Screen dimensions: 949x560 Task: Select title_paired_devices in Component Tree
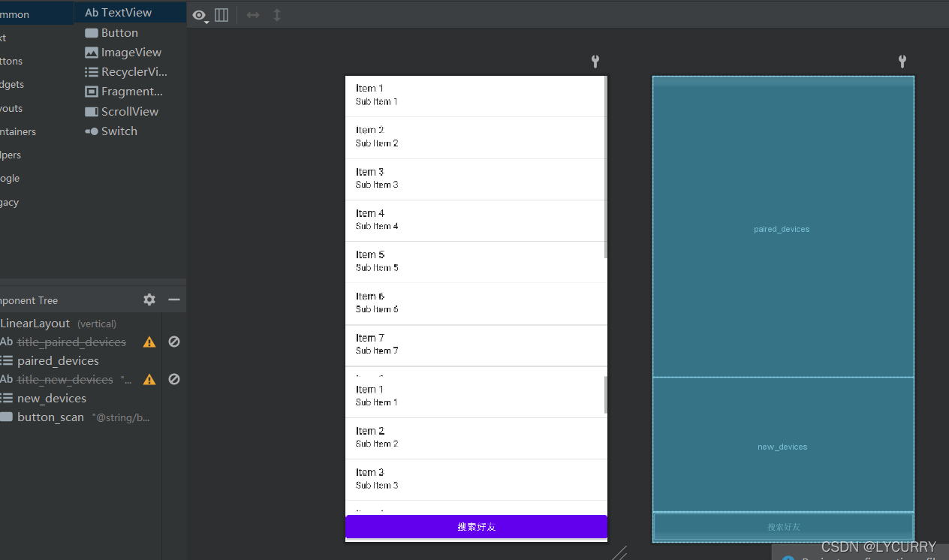click(x=71, y=342)
